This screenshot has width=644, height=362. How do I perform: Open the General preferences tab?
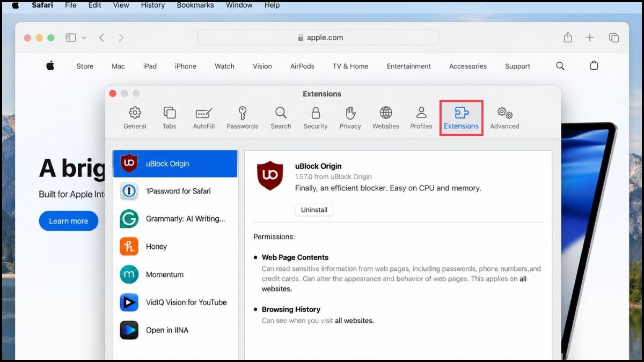(135, 118)
